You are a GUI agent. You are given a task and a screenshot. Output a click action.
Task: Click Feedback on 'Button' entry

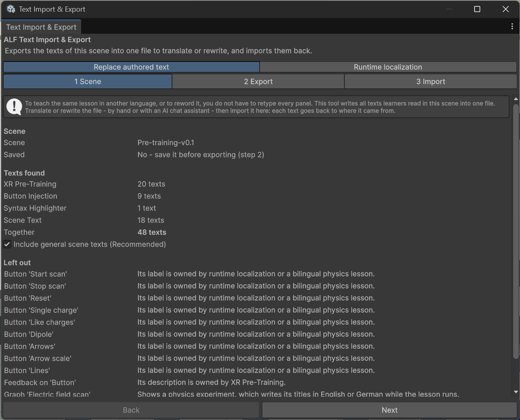click(40, 383)
